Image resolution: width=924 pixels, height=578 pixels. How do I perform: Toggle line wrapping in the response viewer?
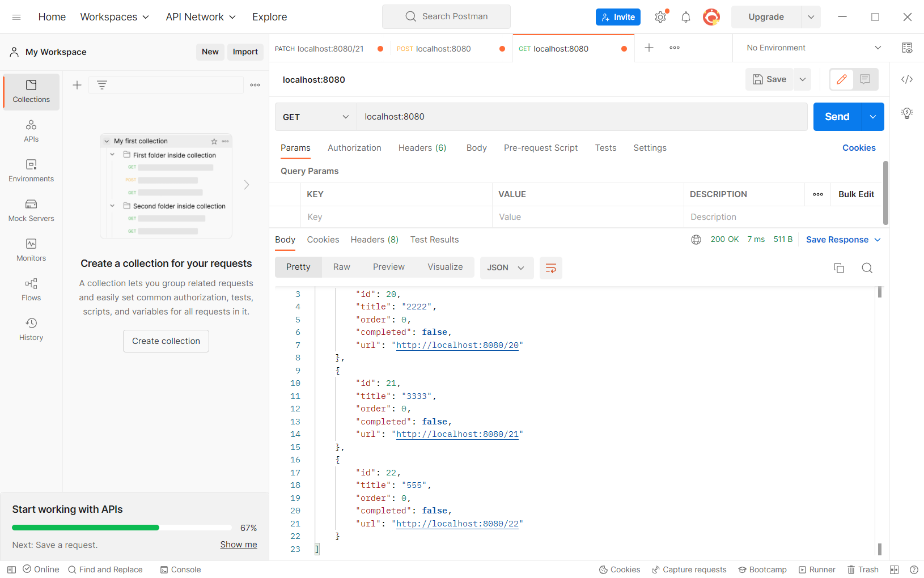tap(550, 267)
